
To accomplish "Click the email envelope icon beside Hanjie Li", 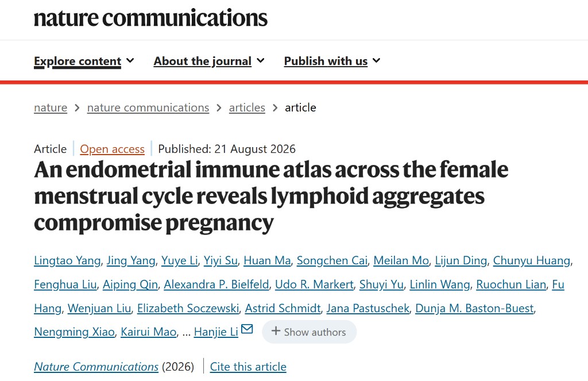I will pyautogui.click(x=247, y=329).
